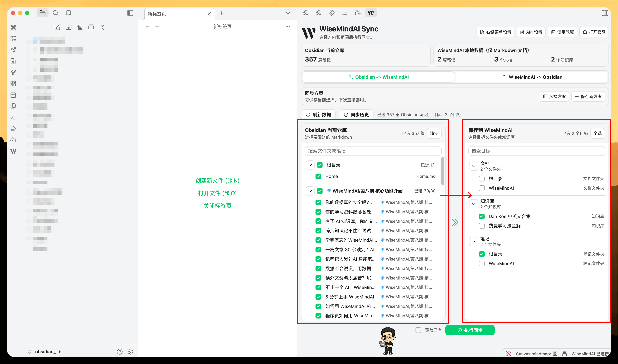Open the outline list tab icon
Image resolution: width=618 pixels, height=364 pixels.
pyautogui.click(x=345, y=13)
